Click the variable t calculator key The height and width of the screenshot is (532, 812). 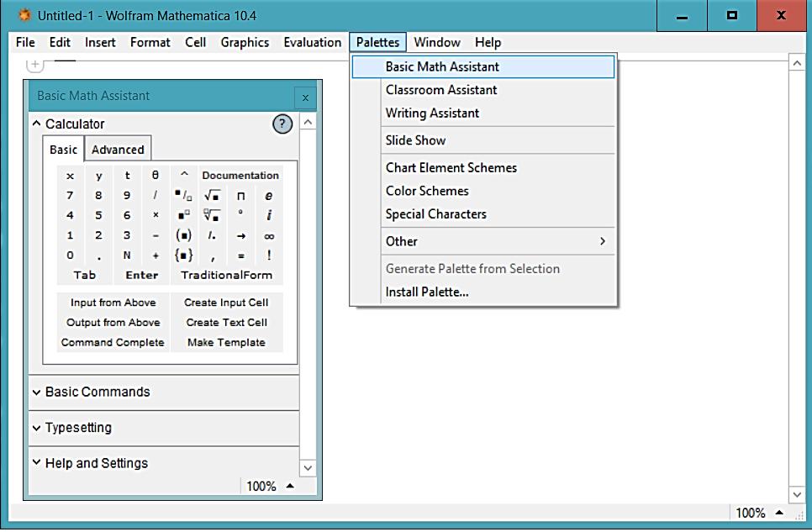click(127, 175)
